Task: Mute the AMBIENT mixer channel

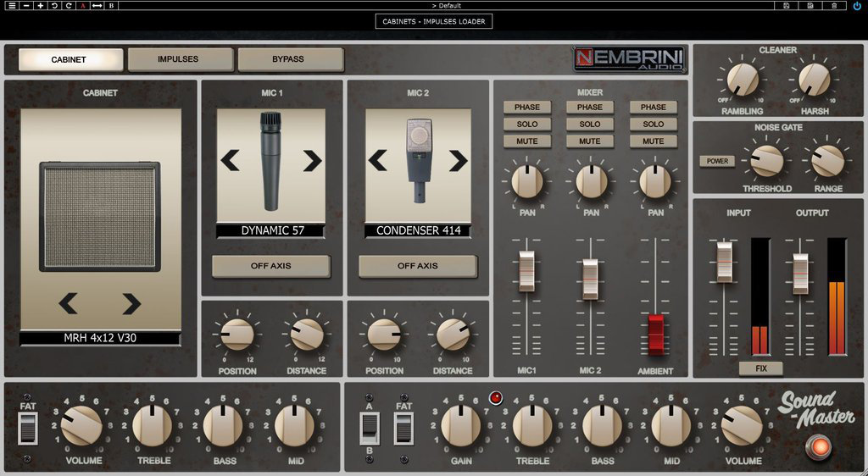Action: point(654,141)
